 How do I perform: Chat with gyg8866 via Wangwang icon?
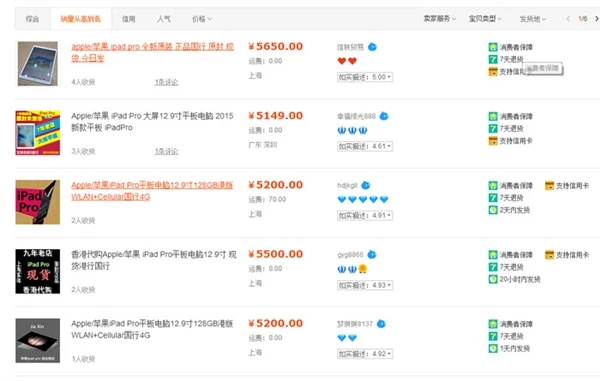372,255
